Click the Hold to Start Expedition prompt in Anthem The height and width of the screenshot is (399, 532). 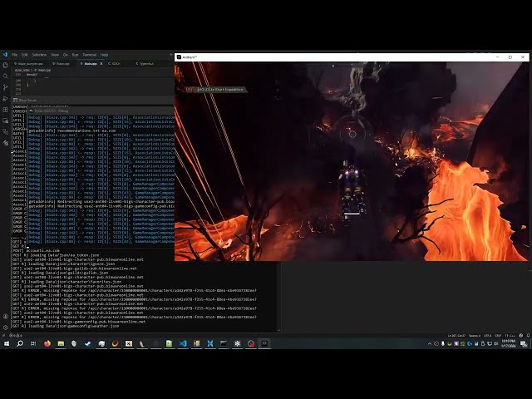(x=216, y=90)
